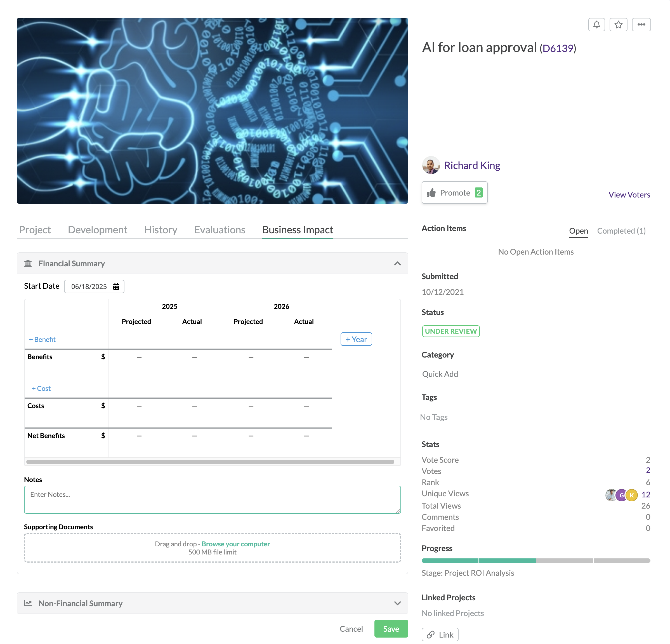Add a year with + Year button
The height and width of the screenshot is (644, 670).
point(356,339)
